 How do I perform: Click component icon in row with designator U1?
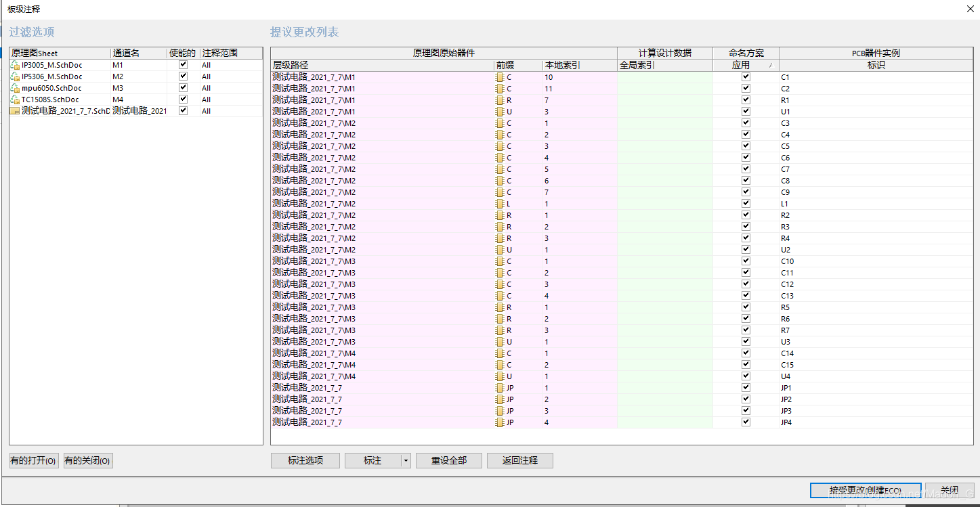[500, 112]
